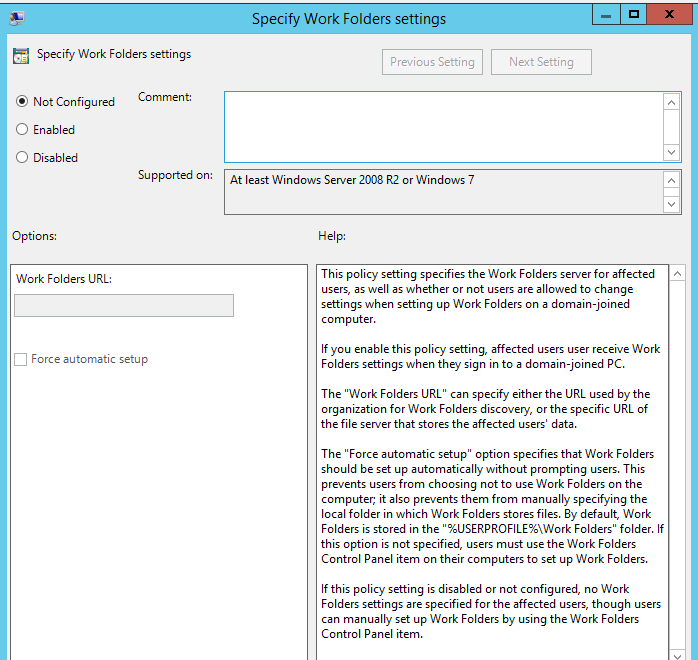The width and height of the screenshot is (698, 660).
Task: Maximize the Specify Work Folders settings window
Action: point(633,15)
